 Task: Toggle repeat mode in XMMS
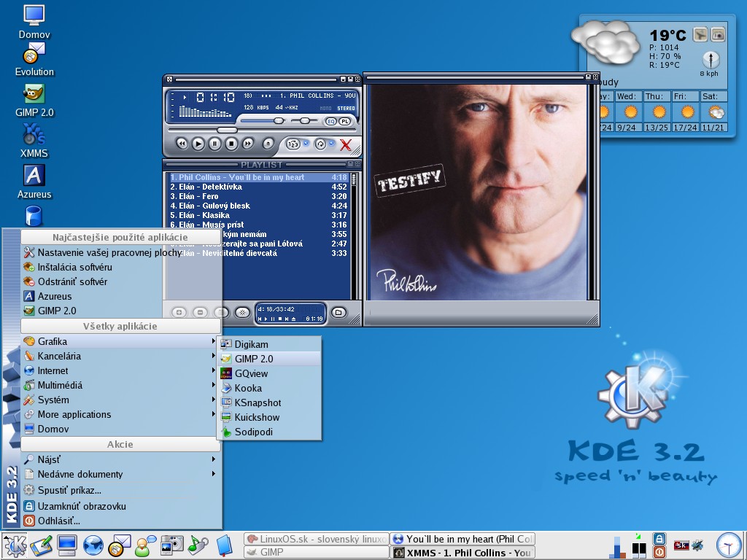pos(321,144)
